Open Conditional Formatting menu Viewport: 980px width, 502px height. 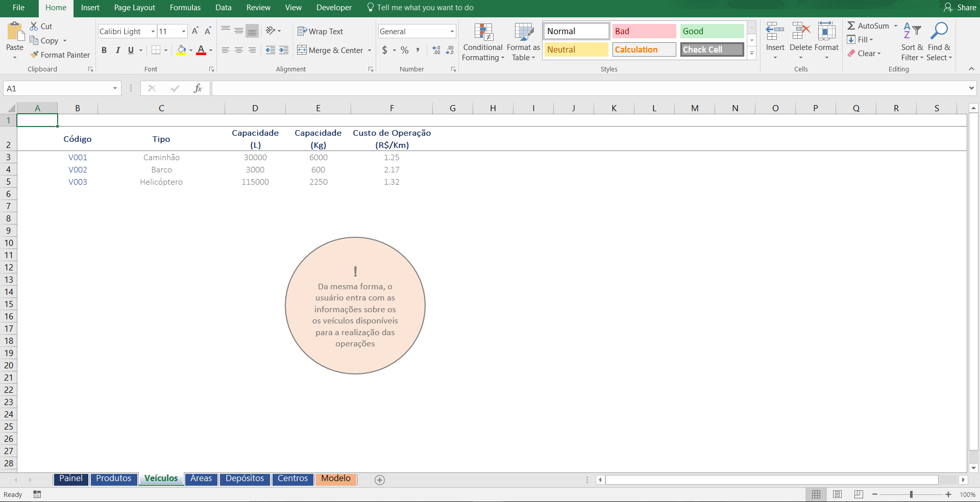[x=483, y=42]
